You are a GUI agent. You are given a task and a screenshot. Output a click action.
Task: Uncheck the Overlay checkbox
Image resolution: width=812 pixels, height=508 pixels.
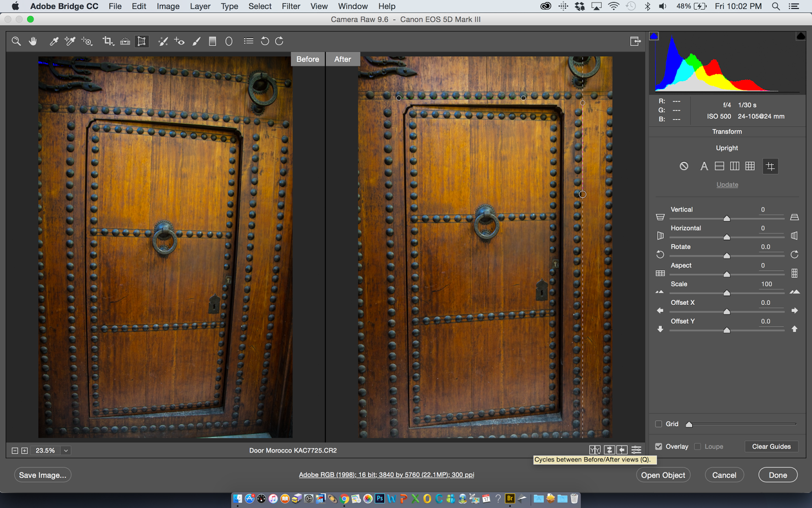click(659, 447)
